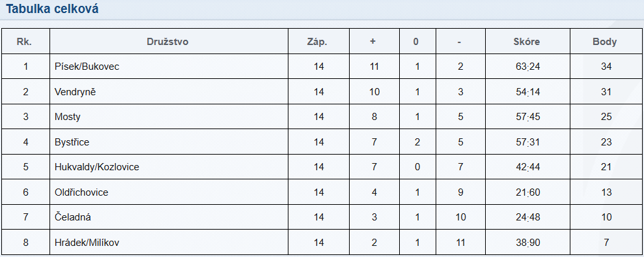Click the Písek/Bukovec team name

[x=87, y=66]
